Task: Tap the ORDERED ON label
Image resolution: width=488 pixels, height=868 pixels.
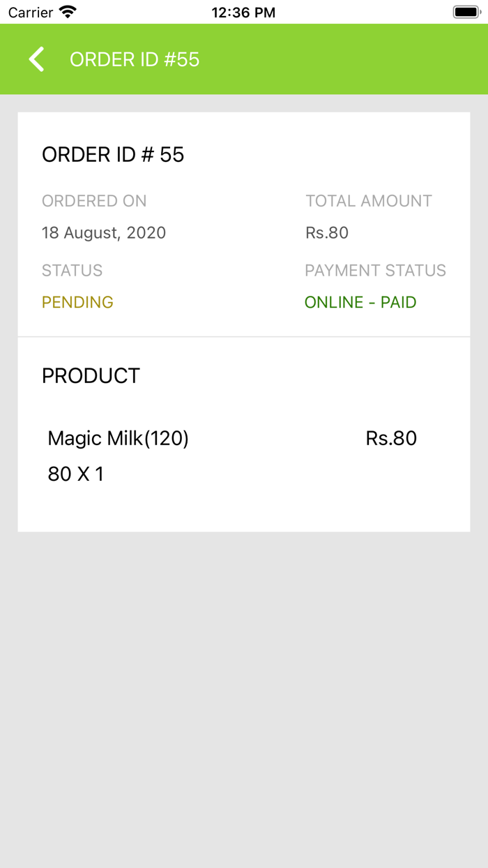Action: tap(94, 201)
